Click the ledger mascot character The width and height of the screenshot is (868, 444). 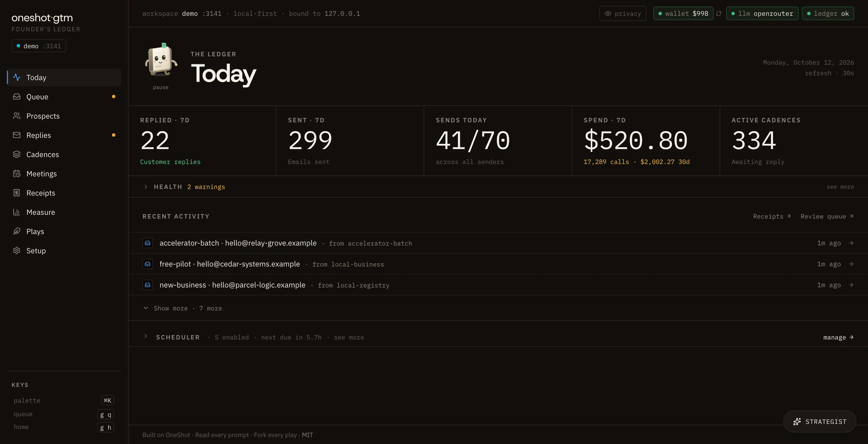point(161,60)
